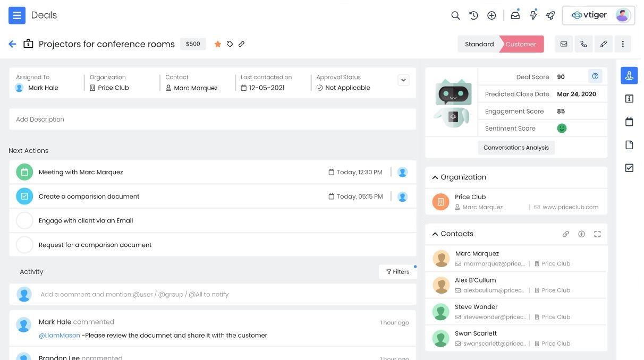Open the quick create plus icon
644x360 pixels.
[x=492, y=15]
